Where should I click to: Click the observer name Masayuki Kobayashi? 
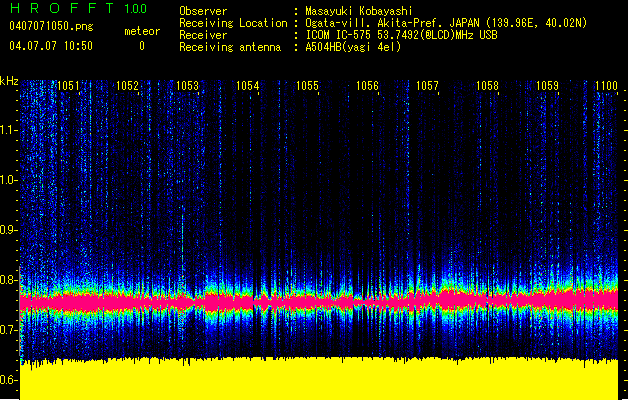(x=359, y=11)
